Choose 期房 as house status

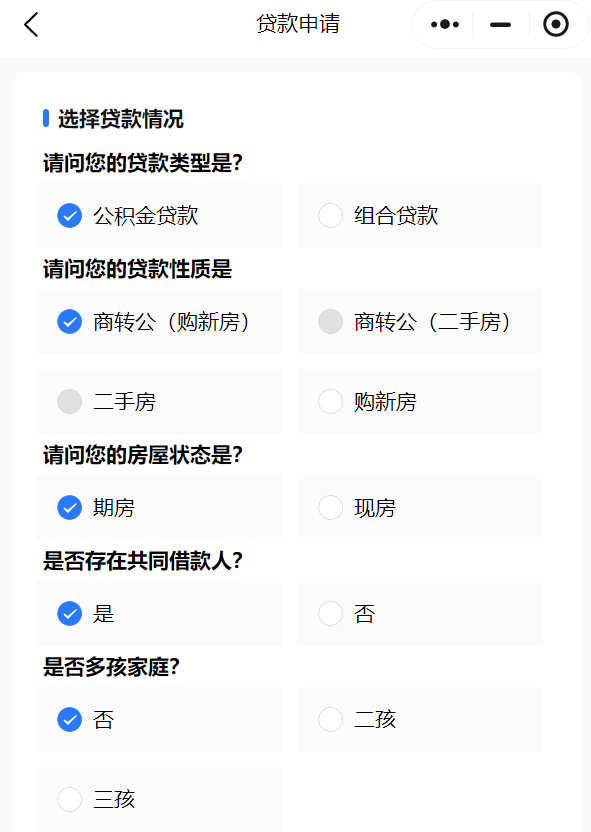(159, 508)
